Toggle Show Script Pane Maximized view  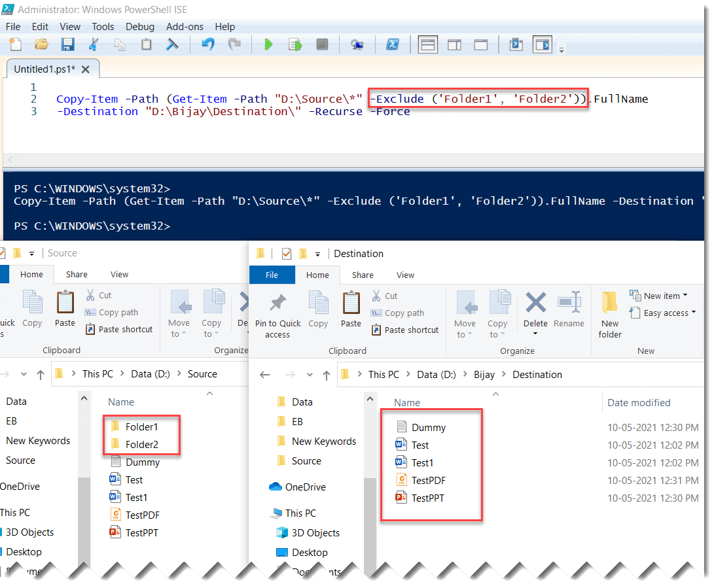(482, 44)
